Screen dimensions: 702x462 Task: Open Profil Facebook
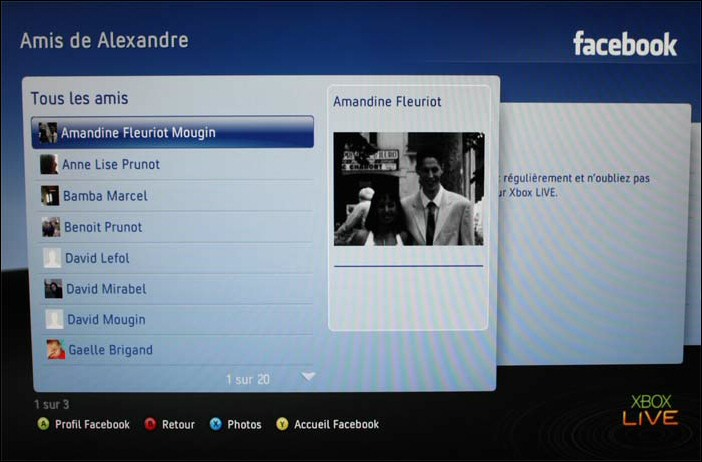pyautogui.click(x=92, y=424)
